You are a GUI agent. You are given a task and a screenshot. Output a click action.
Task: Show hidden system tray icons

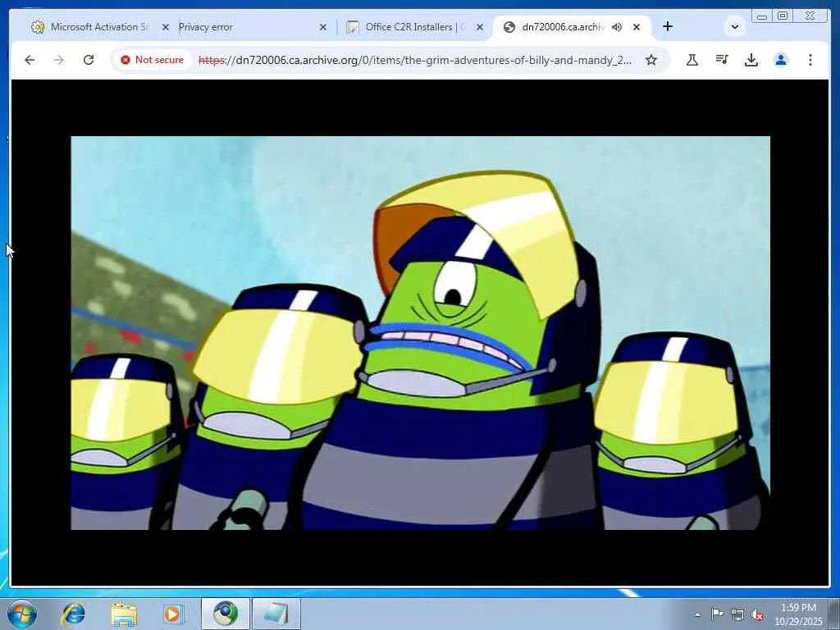pos(697,615)
